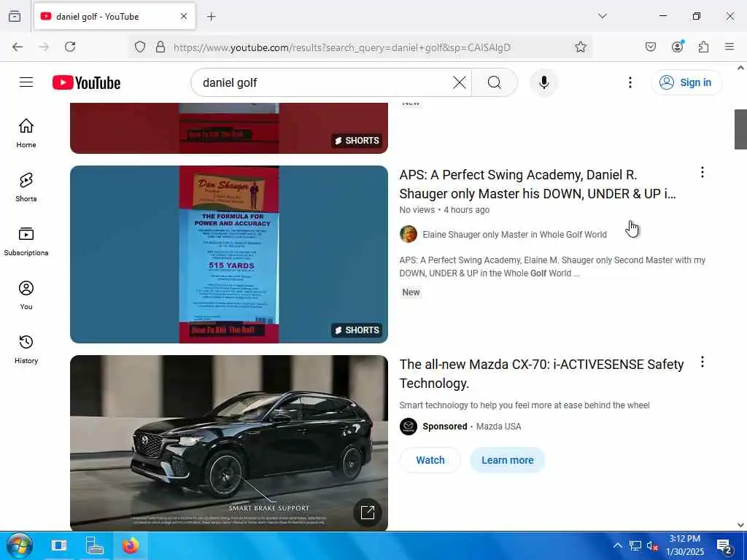The height and width of the screenshot is (560, 747).
Task: Open History in the sidebar
Action: click(26, 349)
